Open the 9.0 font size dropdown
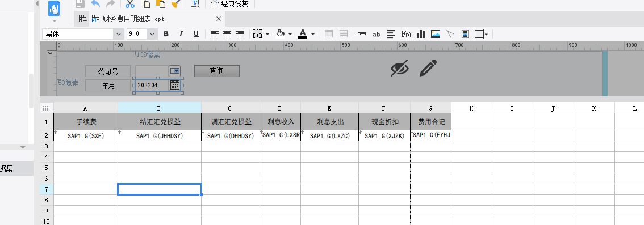Screen dimensions: 644x225 point(142,34)
